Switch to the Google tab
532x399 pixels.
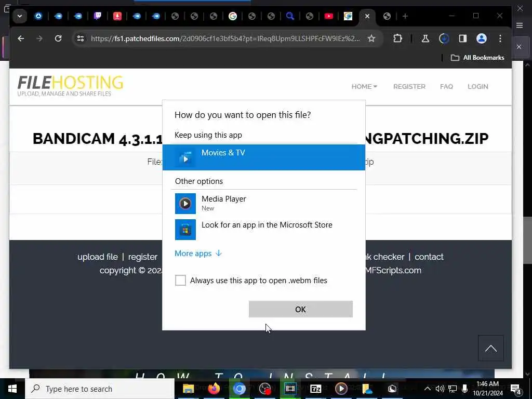click(232, 16)
